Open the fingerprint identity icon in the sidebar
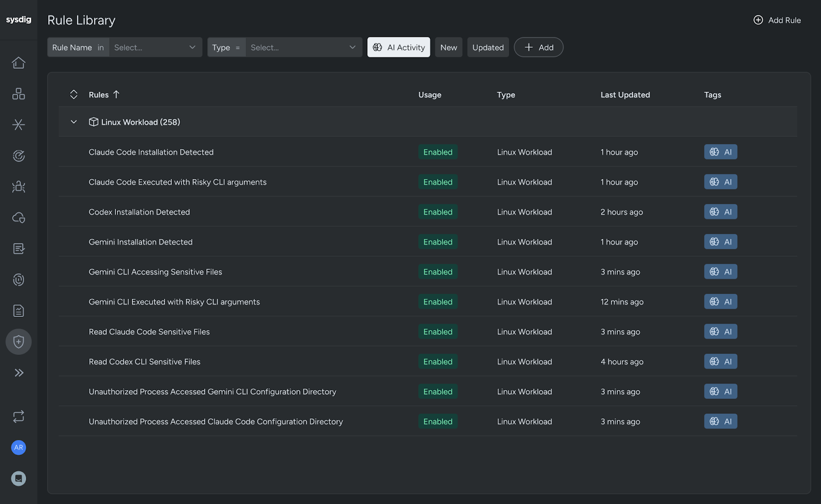 (x=18, y=280)
